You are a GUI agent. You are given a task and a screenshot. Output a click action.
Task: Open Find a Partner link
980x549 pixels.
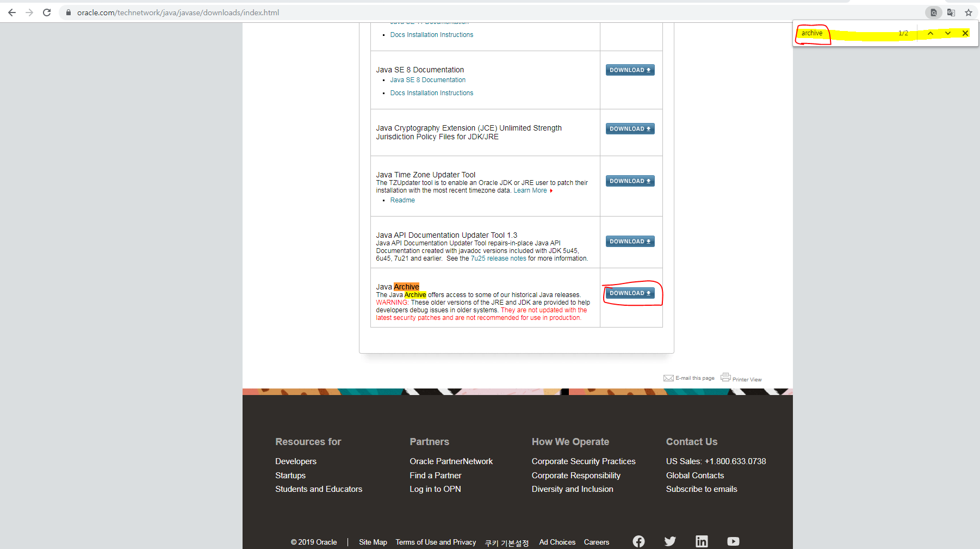(435, 476)
